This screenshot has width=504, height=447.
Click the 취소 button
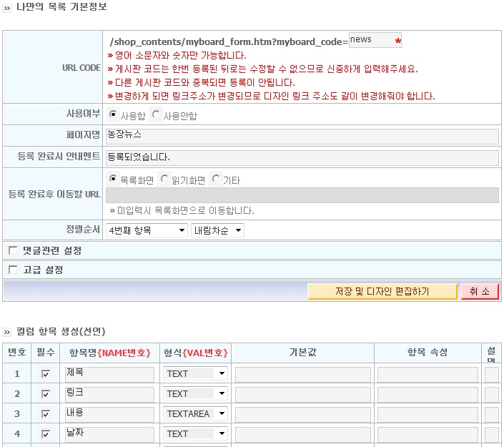[x=480, y=291]
